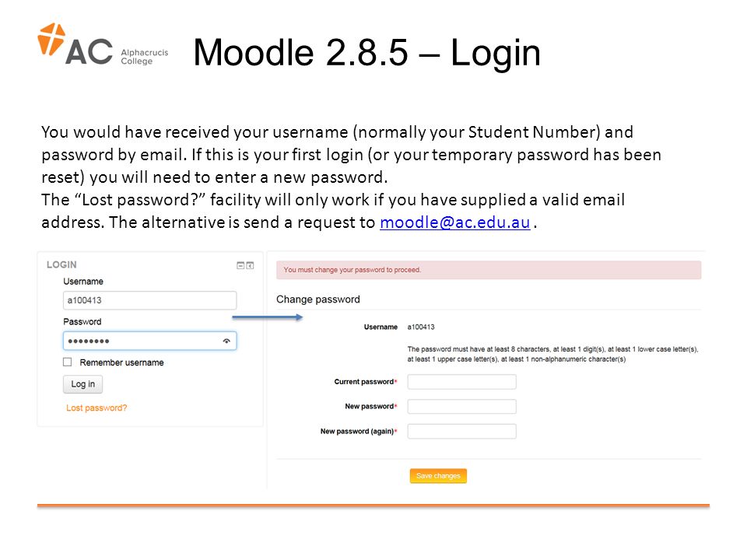Click into the masked Password field

(x=149, y=341)
